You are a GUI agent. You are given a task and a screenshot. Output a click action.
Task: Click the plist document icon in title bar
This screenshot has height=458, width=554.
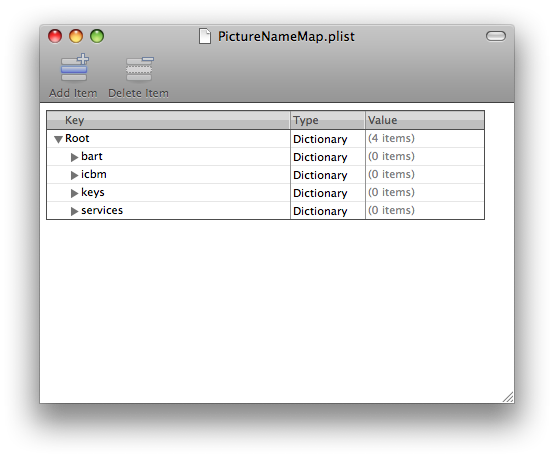(x=205, y=36)
